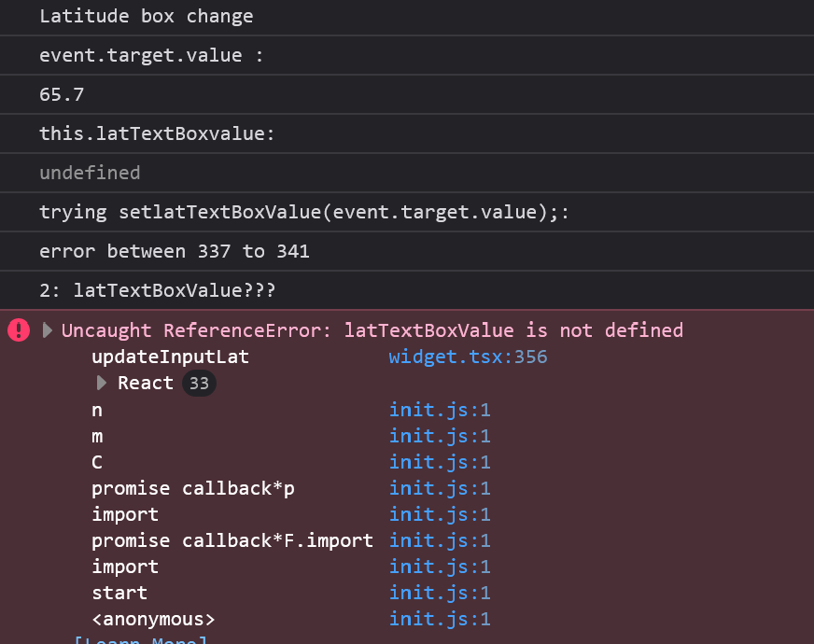Click the greyed undefined log value

click(90, 173)
